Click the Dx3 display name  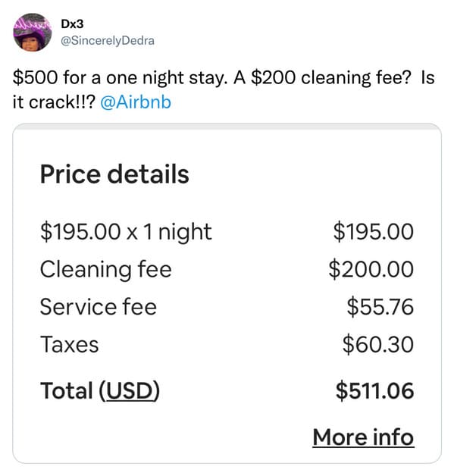[72, 24]
